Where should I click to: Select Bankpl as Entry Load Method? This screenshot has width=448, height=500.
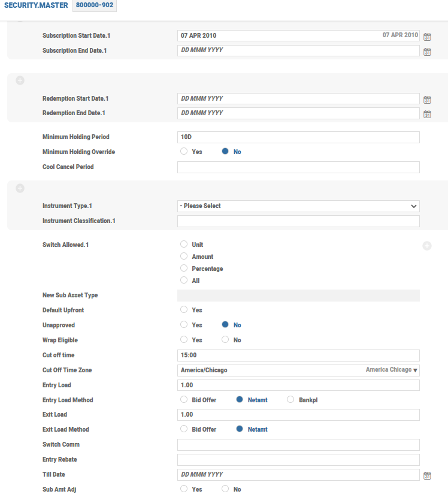click(292, 400)
